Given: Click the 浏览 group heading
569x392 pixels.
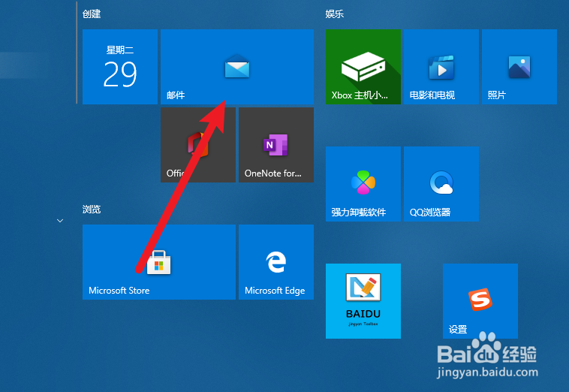Looking at the screenshot, I should 92,210.
